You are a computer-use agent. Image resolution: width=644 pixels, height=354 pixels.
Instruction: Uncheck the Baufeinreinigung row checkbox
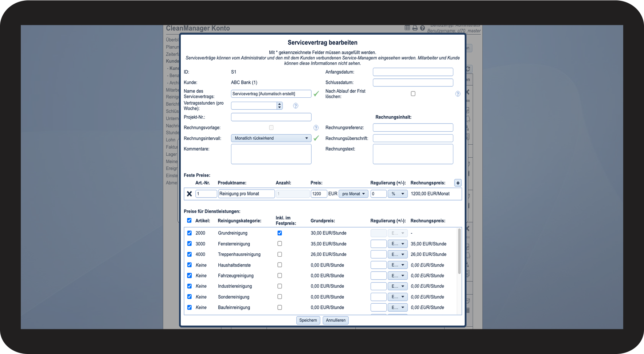(189, 307)
